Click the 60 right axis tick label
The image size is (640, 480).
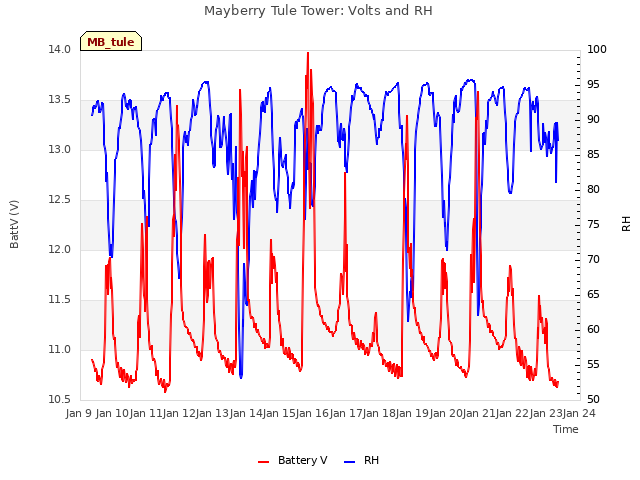pyautogui.click(x=593, y=329)
